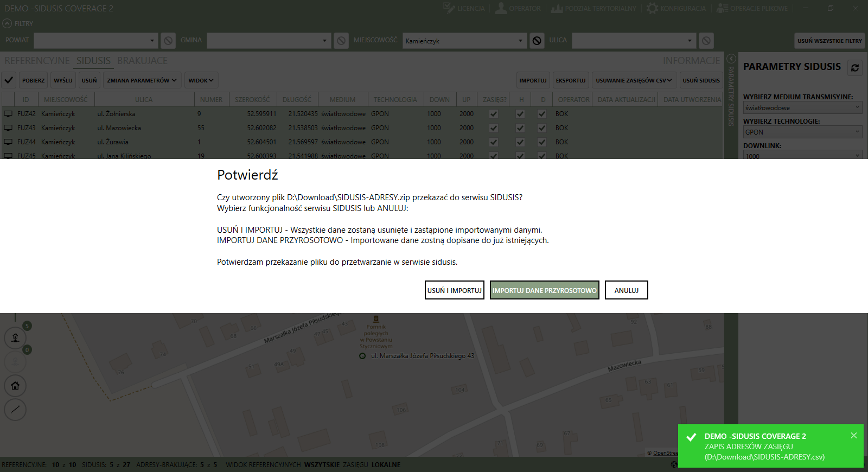Click the ANULUJ button in dialog
This screenshot has height=472, width=868.
pyautogui.click(x=626, y=290)
